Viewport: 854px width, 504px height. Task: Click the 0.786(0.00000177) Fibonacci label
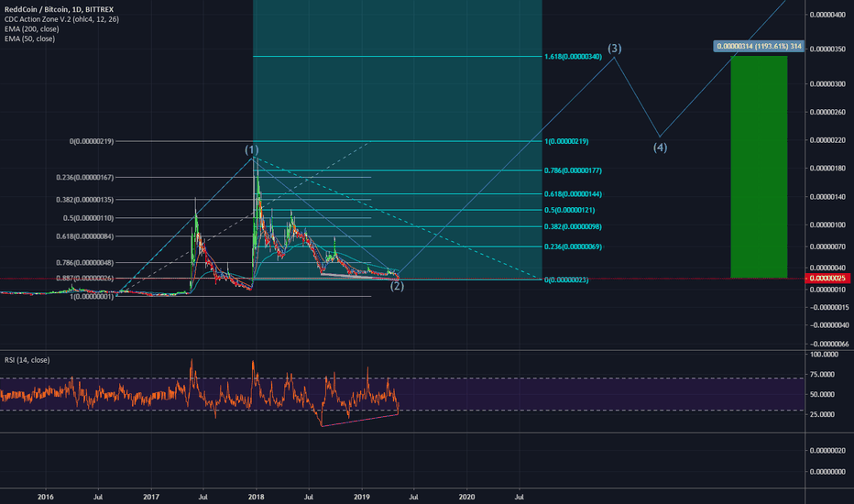coord(573,170)
